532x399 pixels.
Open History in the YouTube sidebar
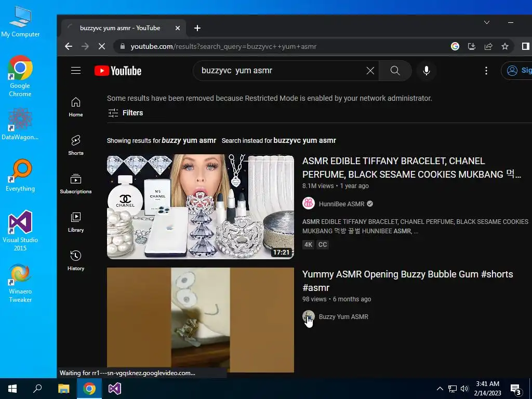pyautogui.click(x=76, y=260)
